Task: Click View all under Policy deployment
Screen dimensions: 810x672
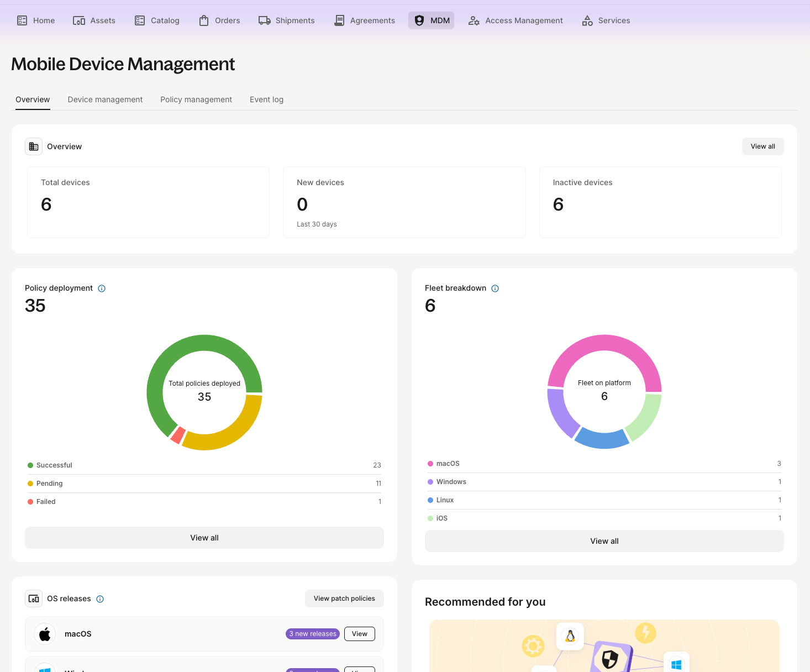Action: pos(204,538)
